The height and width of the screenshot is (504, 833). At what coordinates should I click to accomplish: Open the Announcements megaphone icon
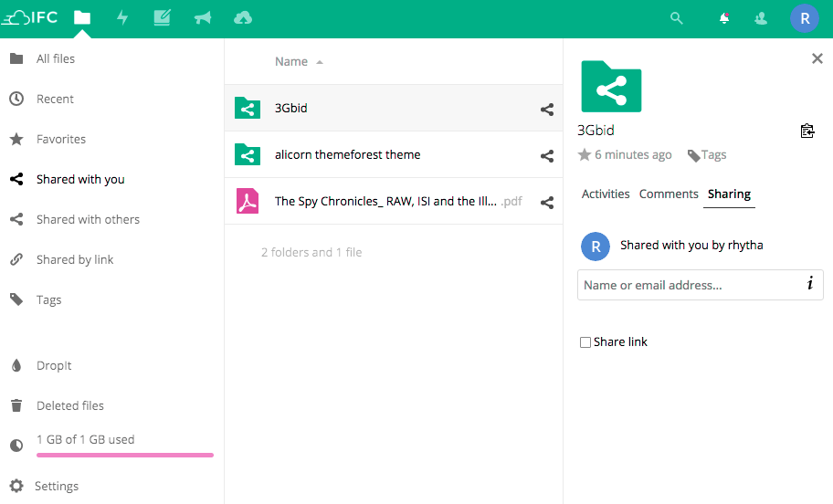pos(202,17)
